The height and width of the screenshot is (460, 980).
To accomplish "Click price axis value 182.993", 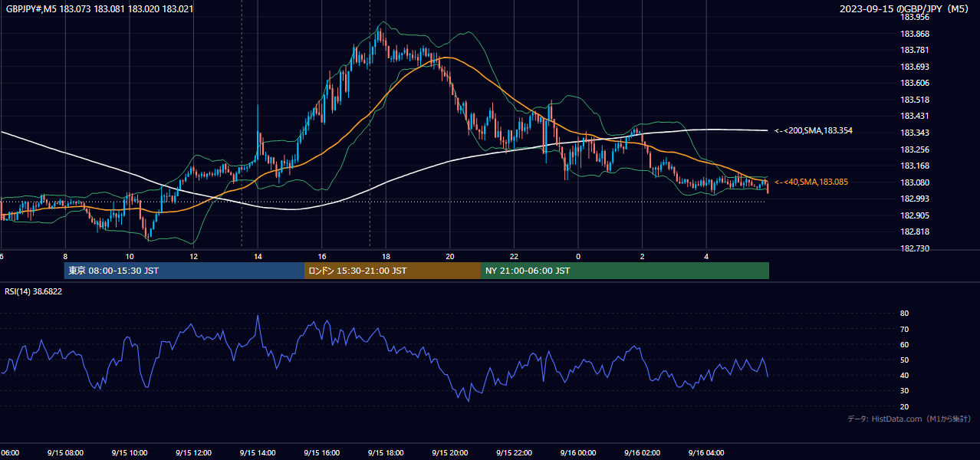I will (915, 199).
